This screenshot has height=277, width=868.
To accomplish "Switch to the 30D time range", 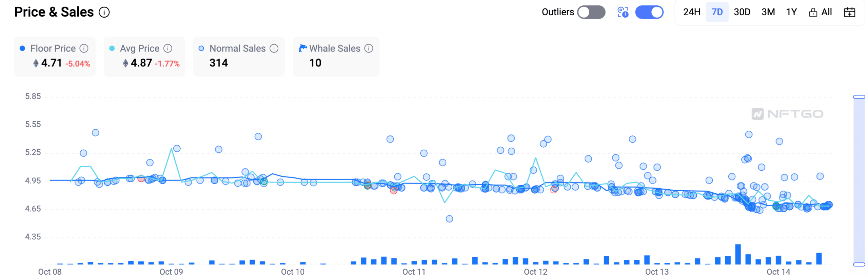I will coord(742,12).
